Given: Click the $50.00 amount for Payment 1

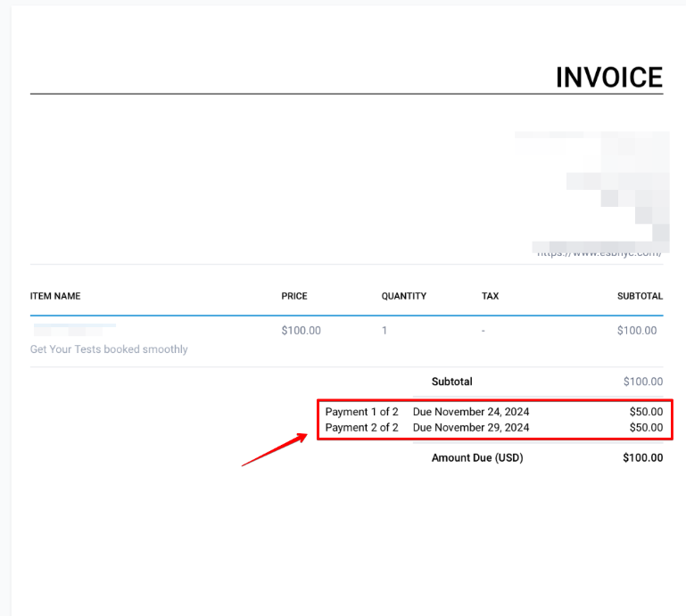Looking at the screenshot, I should [x=646, y=412].
